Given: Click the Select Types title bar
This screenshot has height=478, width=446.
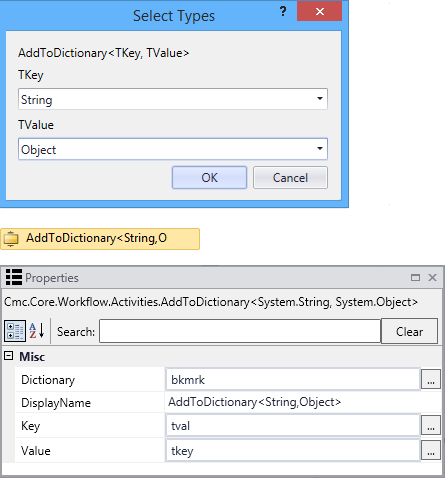Looking at the screenshot, I should 174,16.
